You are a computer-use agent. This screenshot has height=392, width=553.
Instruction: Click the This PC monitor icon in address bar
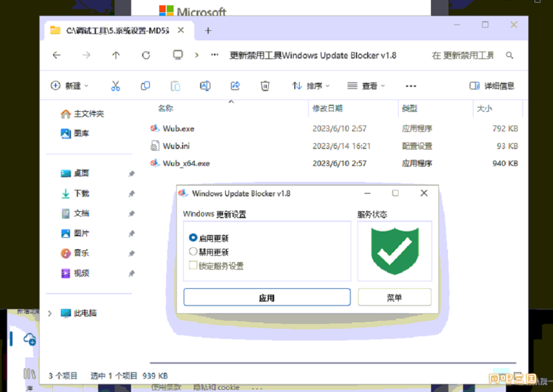(x=178, y=55)
